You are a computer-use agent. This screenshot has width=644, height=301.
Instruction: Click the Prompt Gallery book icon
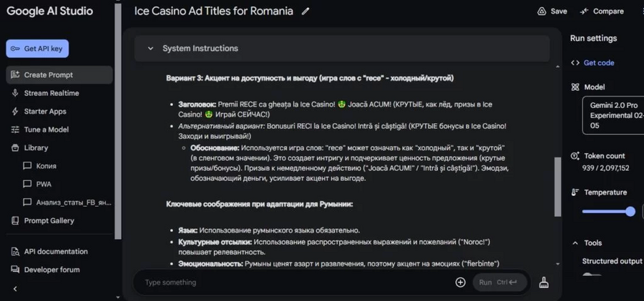click(15, 220)
